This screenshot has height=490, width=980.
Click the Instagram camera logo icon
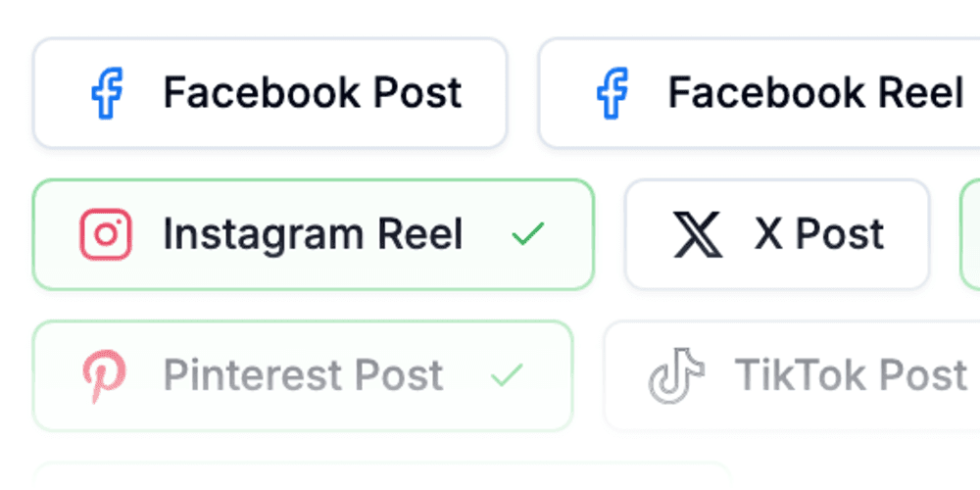click(x=106, y=235)
